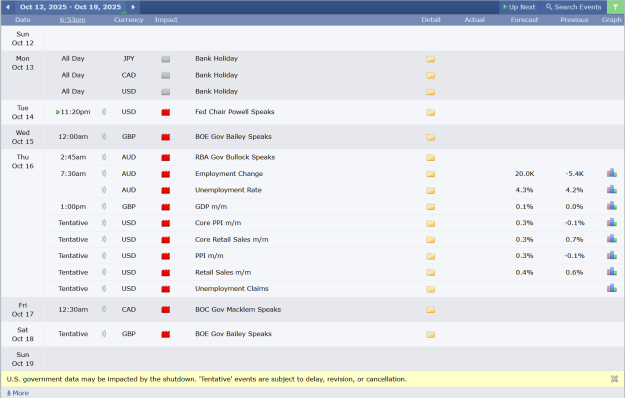
Task: Open detail folder for USD Bank Holiday
Action: [x=430, y=92]
